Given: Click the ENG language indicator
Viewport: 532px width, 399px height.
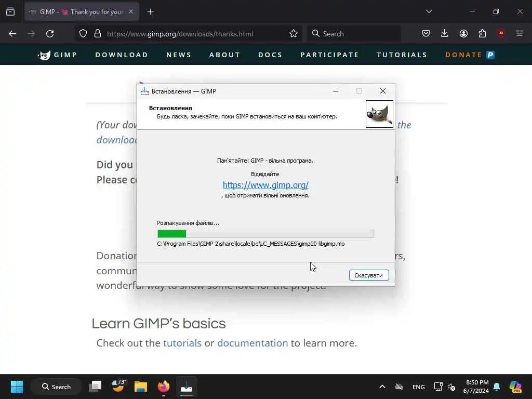Looking at the screenshot, I should click(x=418, y=387).
